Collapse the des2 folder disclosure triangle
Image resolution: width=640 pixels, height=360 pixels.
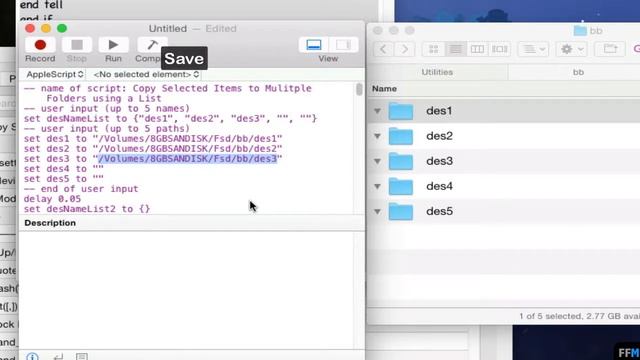point(377,136)
